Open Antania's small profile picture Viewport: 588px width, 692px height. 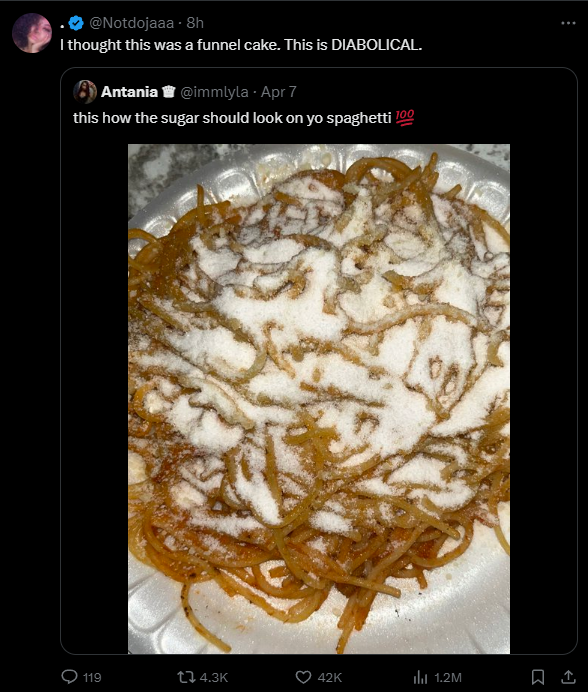coord(85,92)
